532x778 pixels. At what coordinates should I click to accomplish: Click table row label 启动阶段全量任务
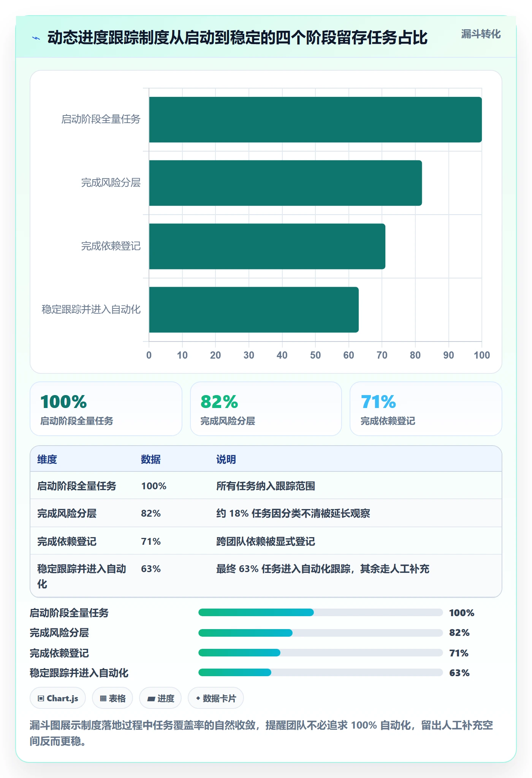(x=77, y=486)
